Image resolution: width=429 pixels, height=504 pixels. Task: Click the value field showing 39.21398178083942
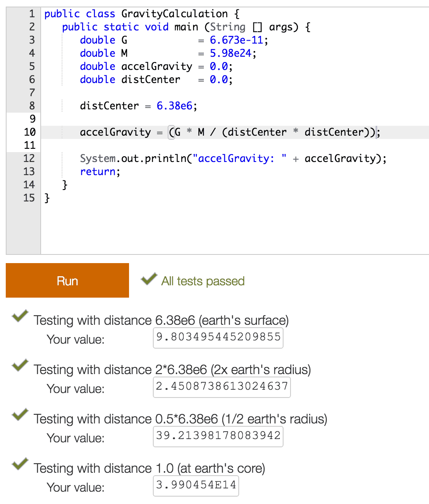tap(218, 436)
